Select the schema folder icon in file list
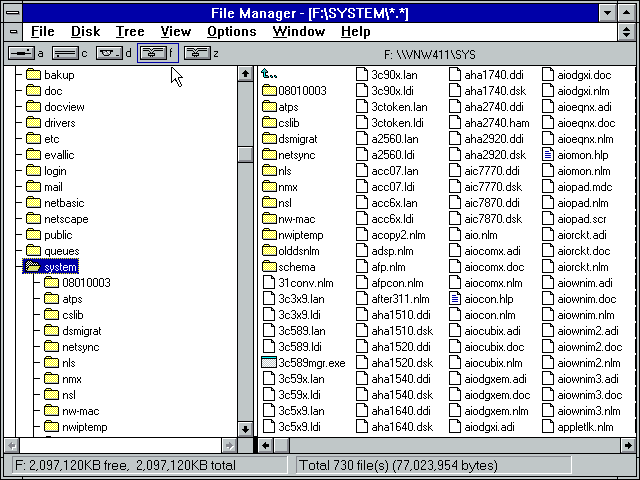 pos(269,267)
